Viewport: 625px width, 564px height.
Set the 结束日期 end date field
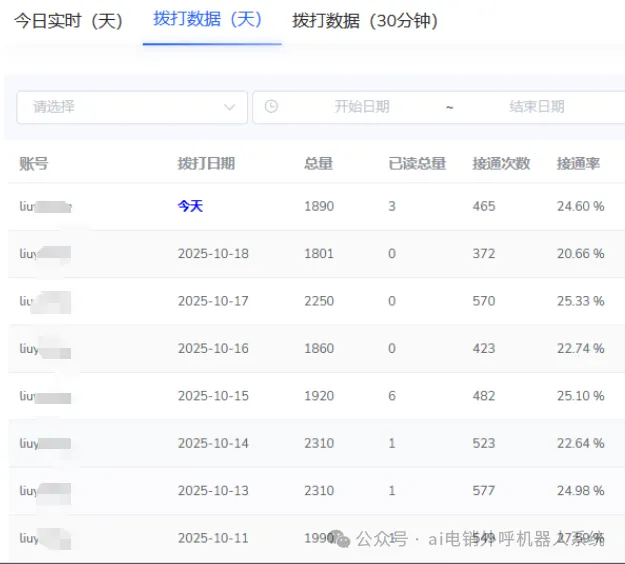tap(537, 107)
